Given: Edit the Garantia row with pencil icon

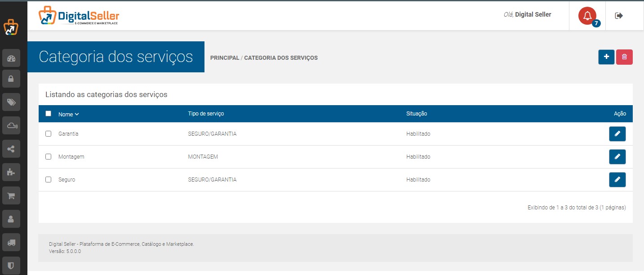Looking at the screenshot, I should (617, 134).
